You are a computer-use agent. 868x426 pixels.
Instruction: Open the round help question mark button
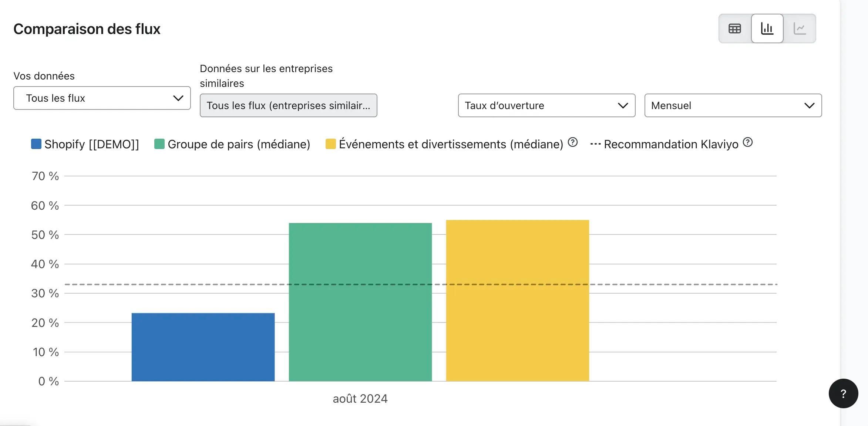click(843, 393)
